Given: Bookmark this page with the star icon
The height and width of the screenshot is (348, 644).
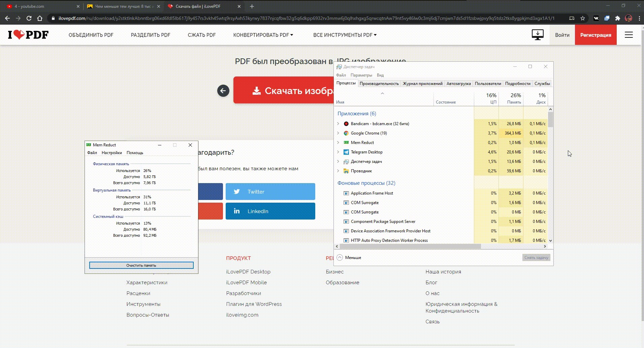Looking at the screenshot, I should coord(583,18).
